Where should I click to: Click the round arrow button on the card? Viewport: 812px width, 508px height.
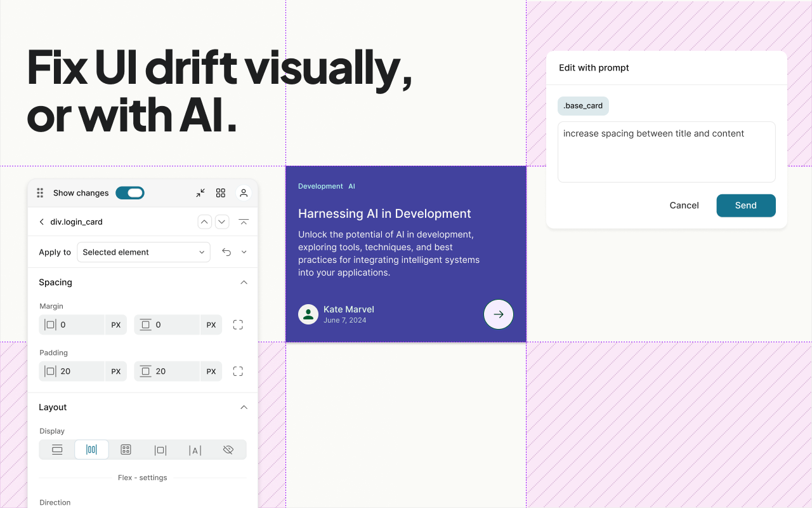pyautogui.click(x=499, y=314)
